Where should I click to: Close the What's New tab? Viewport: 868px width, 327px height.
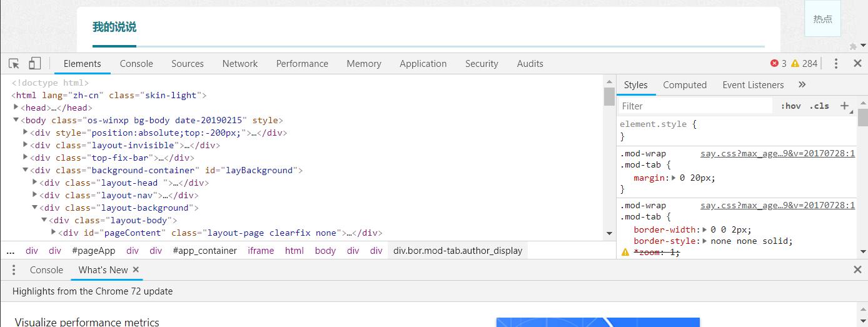pos(136,270)
